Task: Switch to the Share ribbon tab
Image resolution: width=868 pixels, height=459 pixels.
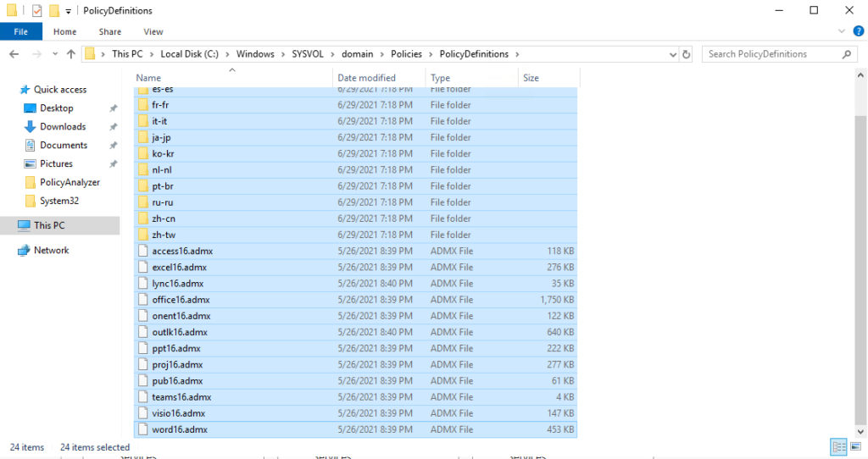Action: (109, 31)
